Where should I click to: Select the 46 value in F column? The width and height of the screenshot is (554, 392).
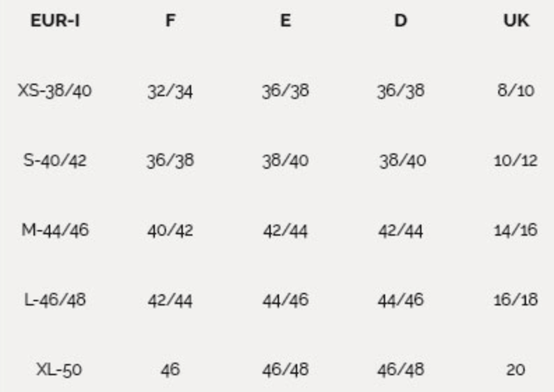point(170,370)
